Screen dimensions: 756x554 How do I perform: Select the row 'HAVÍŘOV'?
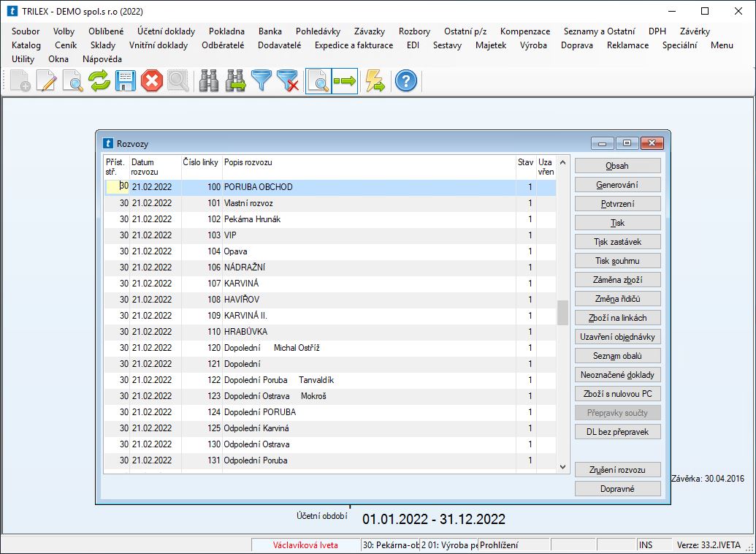pyautogui.click(x=329, y=299)
